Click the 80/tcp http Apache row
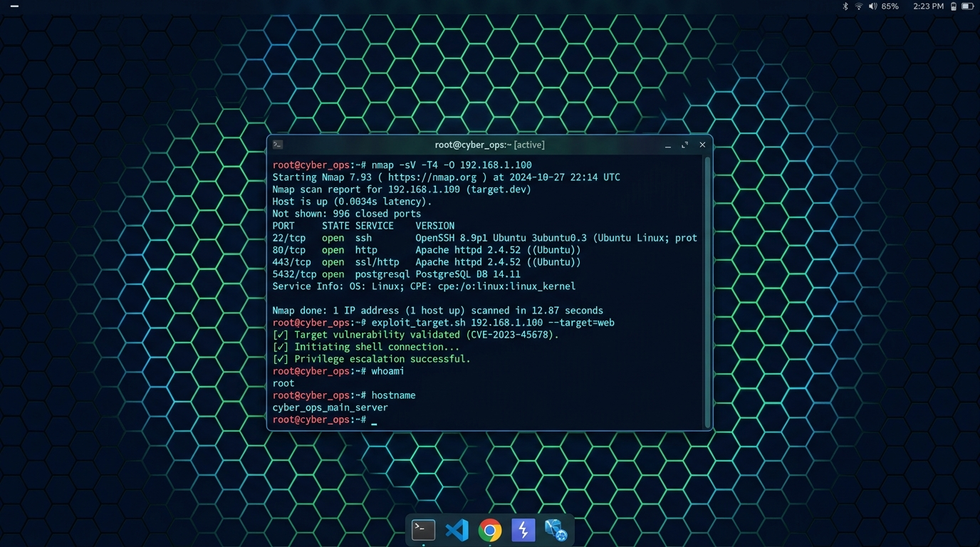This screenshot has width=980, height=547. pos(427,250)
